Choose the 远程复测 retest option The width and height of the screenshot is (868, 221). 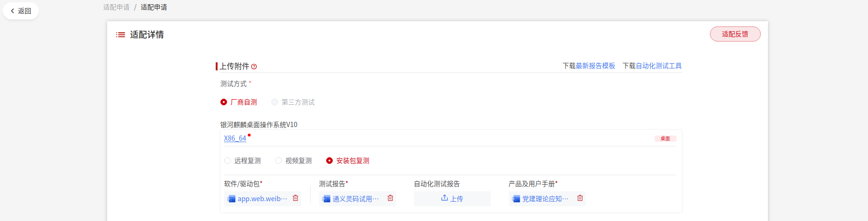pos(228,161)
